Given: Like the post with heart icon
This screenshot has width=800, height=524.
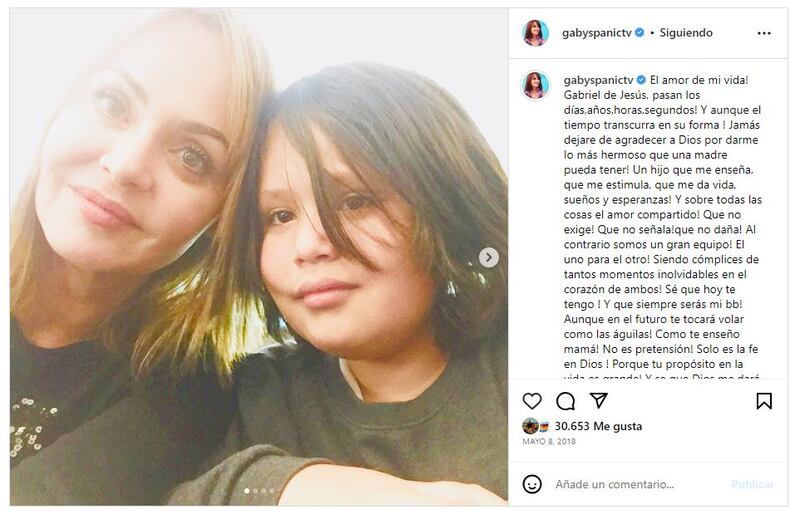Looking at the screenshot, I should coord(532,401).
